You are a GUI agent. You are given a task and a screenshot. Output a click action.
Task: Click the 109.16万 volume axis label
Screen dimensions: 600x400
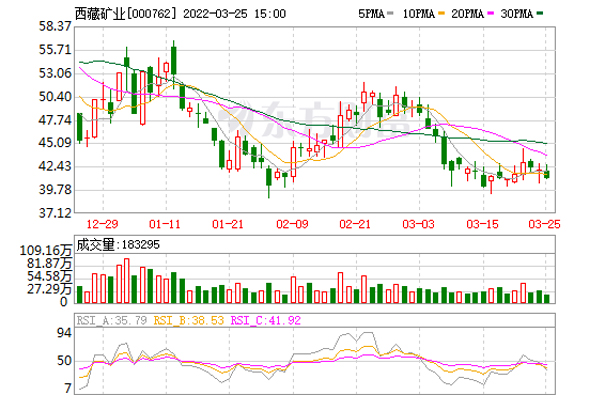[46, 247]
